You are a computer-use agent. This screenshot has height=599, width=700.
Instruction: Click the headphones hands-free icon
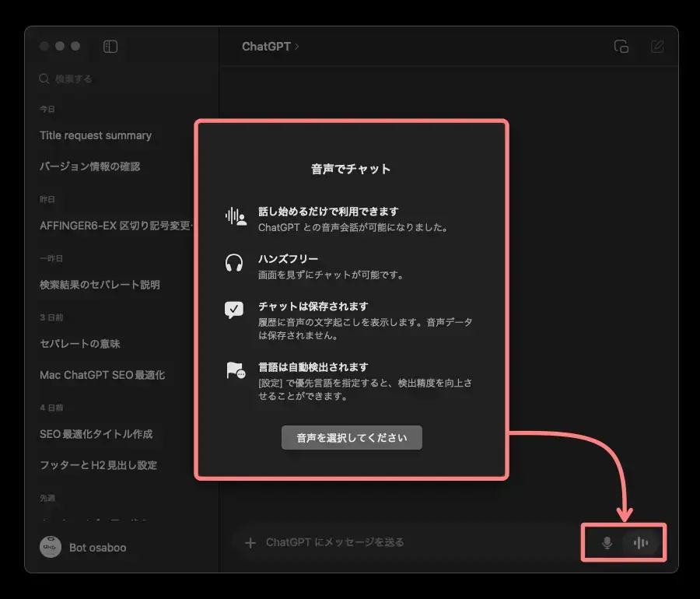point(234,263)
